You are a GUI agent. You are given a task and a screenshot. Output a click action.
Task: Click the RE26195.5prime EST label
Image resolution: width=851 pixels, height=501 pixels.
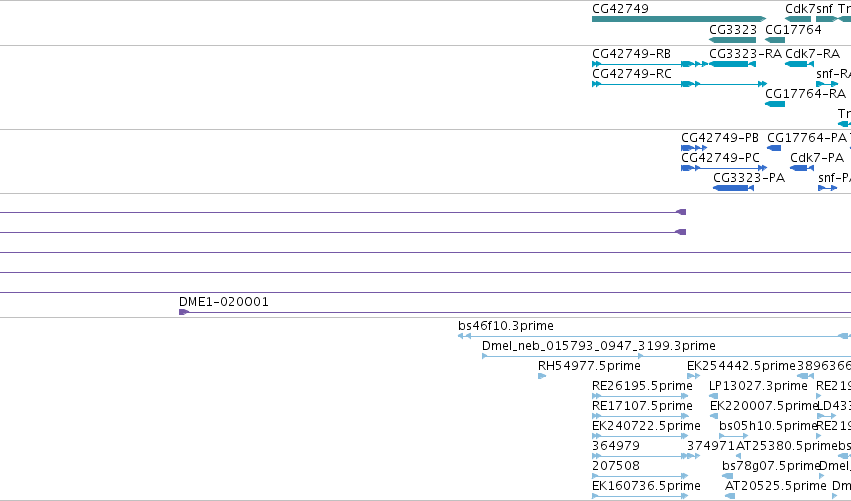[642, 386]
